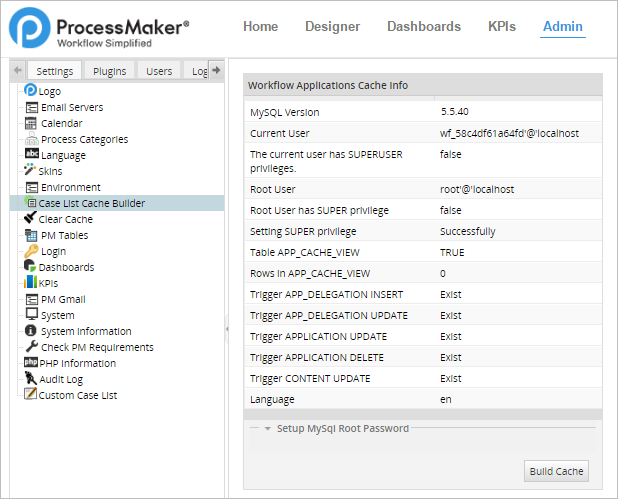
Task: Click the Logo icon in settings list
Action: click(30, 91)
